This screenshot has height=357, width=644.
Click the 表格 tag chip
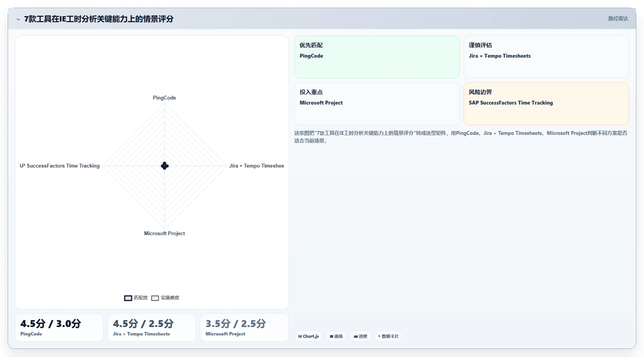pyautogui.click(x=336, y=336)
